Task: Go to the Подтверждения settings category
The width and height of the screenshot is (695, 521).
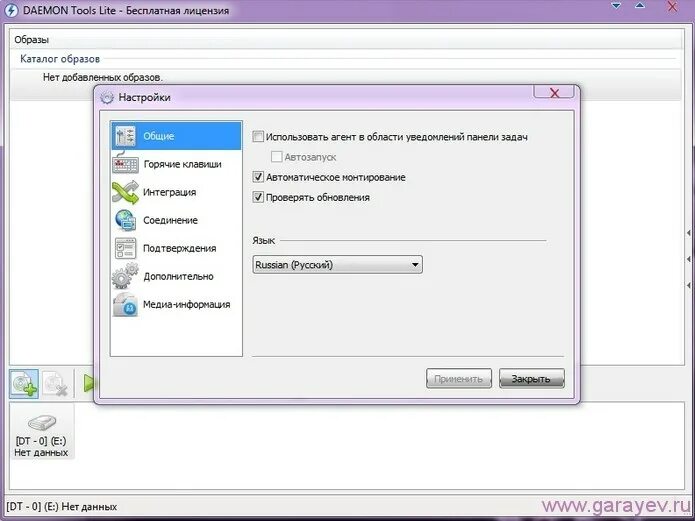Action: click(x=176, y=248)
